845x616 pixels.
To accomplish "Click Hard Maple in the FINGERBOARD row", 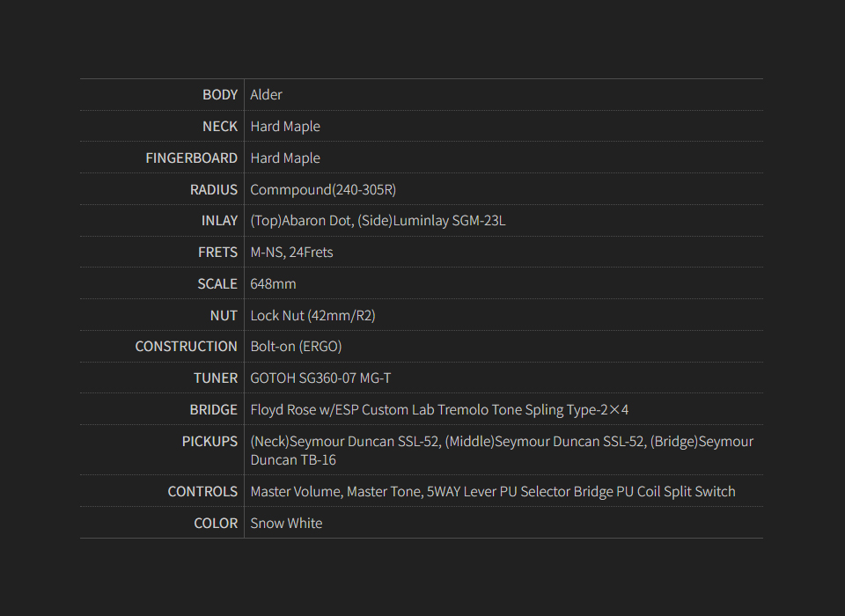I will click(x=285, y=158).
